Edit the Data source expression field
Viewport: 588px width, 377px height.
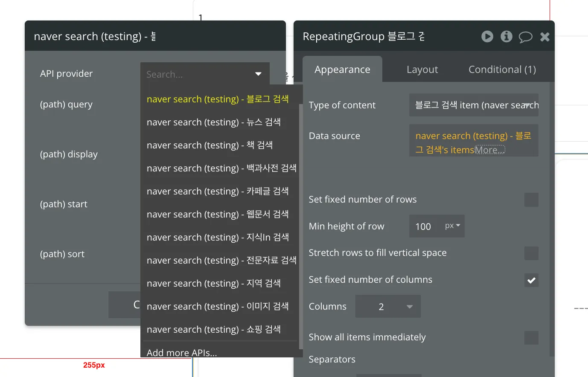coord(474,140)
